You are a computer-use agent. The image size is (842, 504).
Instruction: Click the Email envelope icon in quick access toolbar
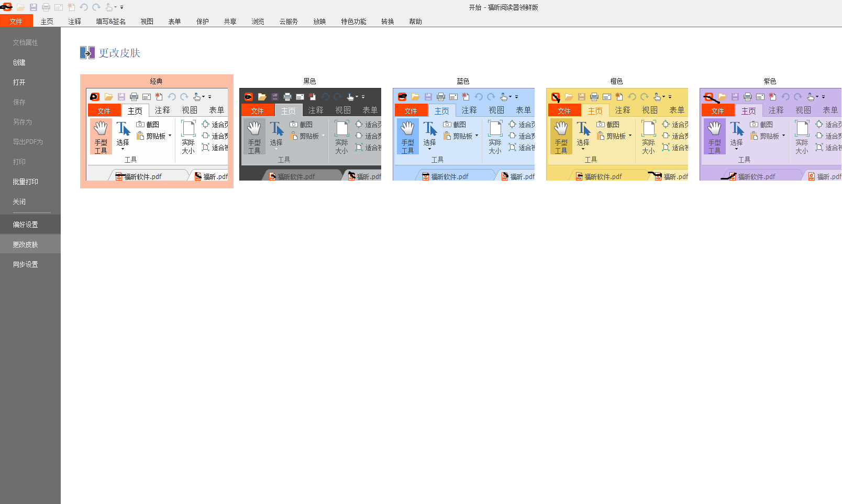tap(59, 7)
